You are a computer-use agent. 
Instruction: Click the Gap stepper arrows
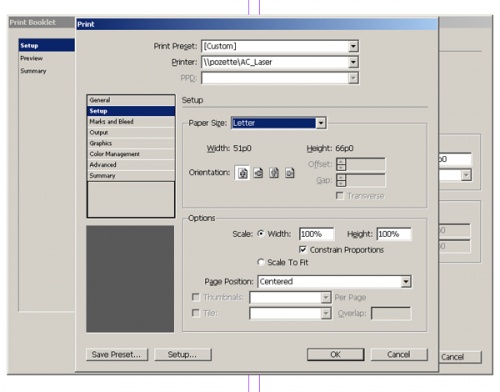(341, 180)
